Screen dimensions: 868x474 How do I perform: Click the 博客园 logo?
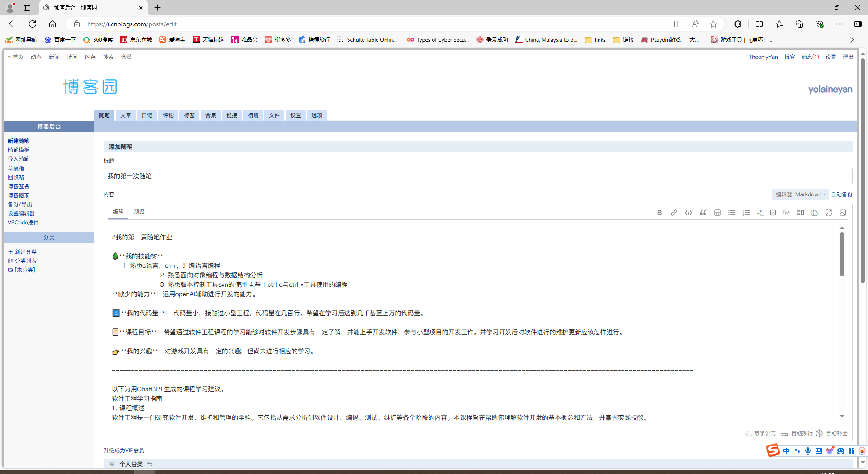90,86
